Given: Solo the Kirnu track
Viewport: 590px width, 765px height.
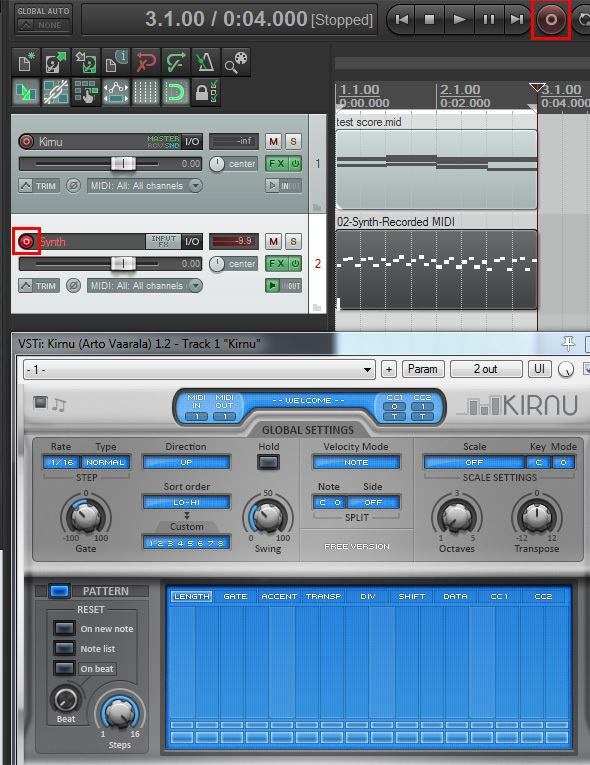Looking at the screenshot, I should (x=293, y=141).
